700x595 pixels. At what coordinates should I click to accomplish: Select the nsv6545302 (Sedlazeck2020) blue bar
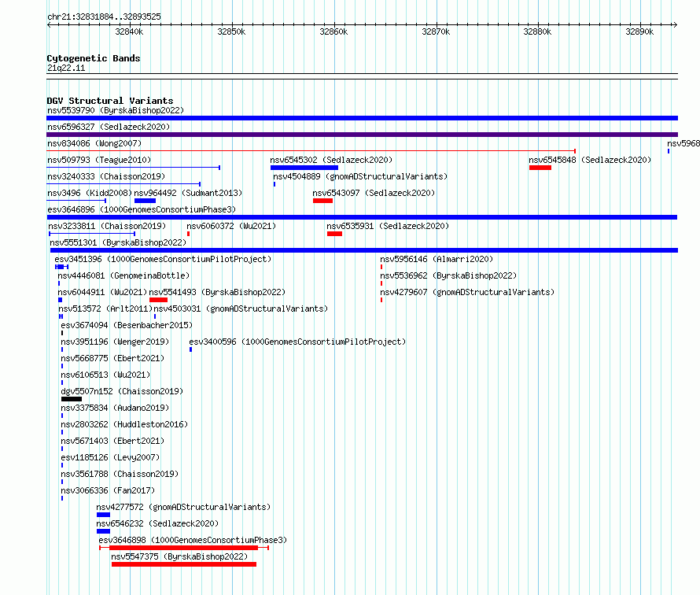(304, 168)
